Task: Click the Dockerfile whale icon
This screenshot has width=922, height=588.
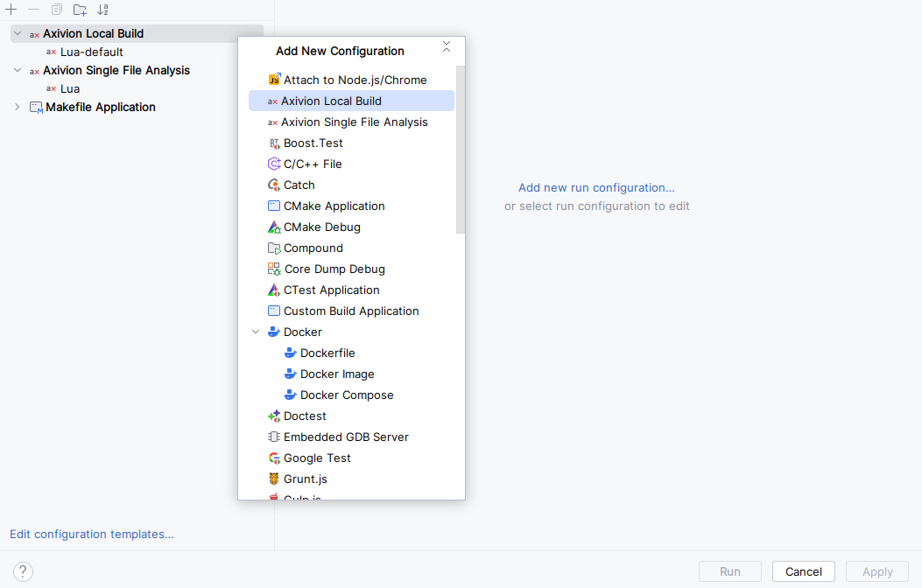Action: click(x=291, y=353)
